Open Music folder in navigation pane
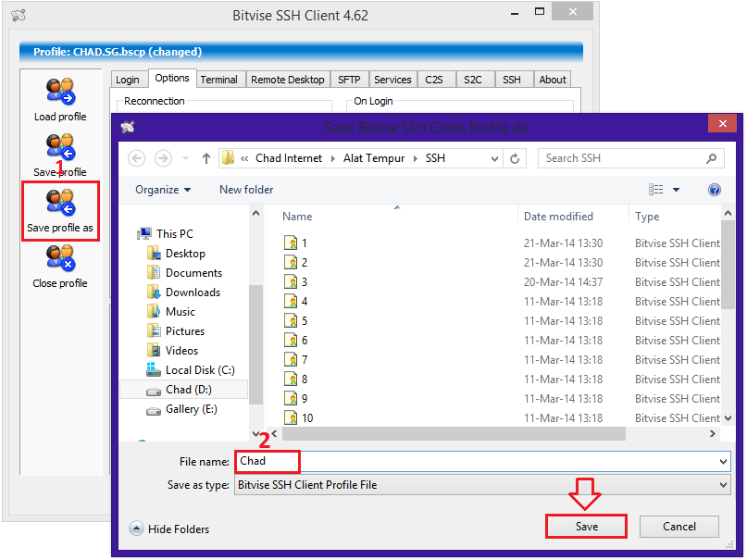 point(171,312)
